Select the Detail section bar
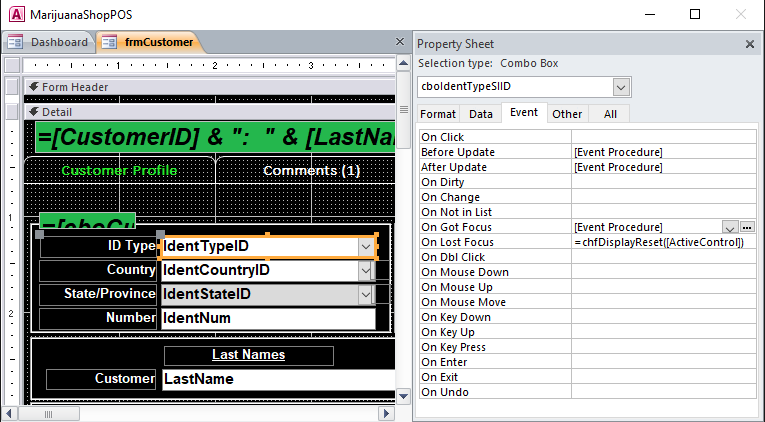 [200, 112]
